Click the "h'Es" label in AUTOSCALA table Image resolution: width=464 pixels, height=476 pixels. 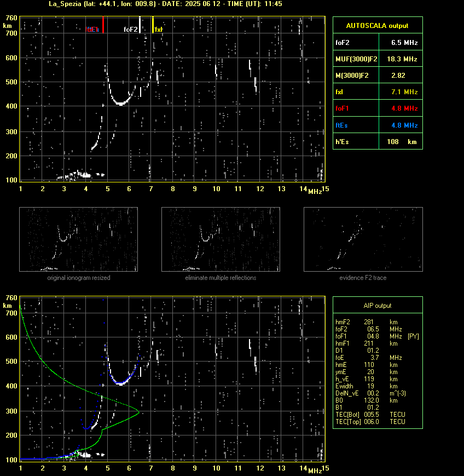[342, 142]
